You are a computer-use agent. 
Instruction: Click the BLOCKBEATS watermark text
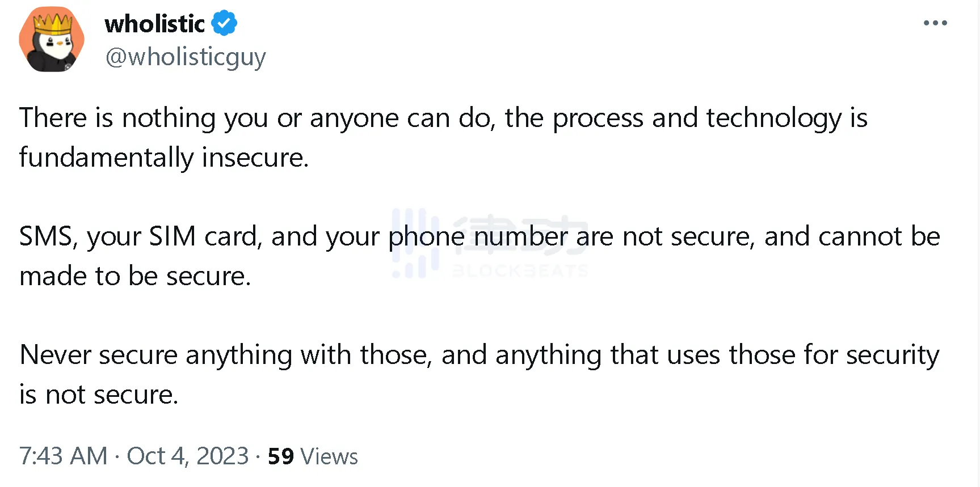[520, 271]
